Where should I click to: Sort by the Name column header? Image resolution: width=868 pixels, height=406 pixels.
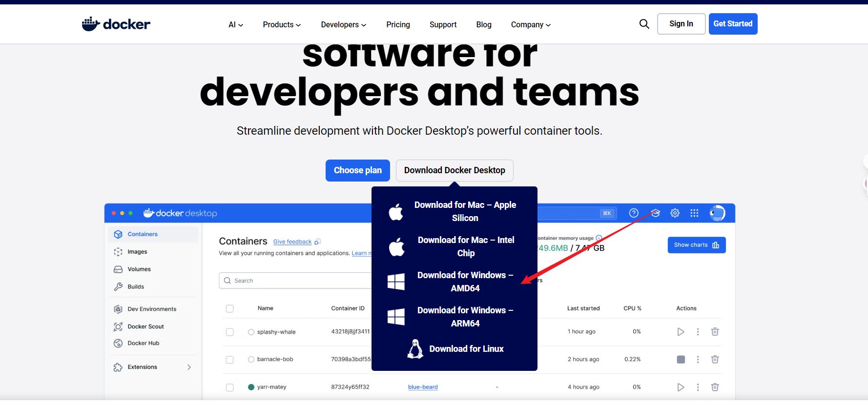265,308
